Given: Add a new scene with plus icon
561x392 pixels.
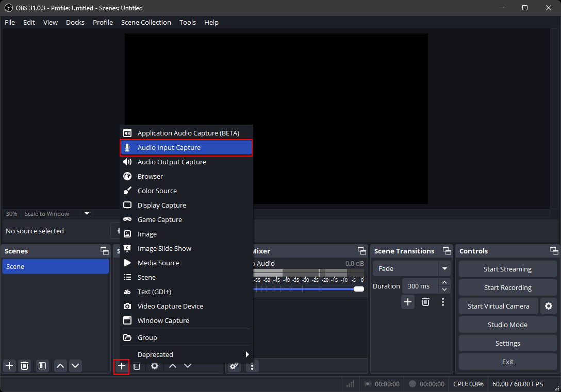Looking at the screenshot, I should coord(9,366).
